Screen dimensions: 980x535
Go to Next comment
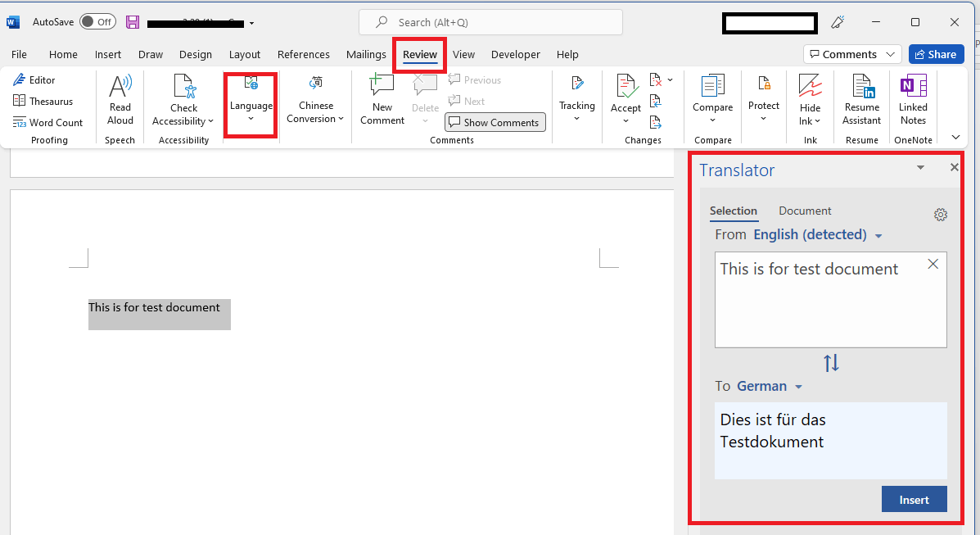pos(466,102)
